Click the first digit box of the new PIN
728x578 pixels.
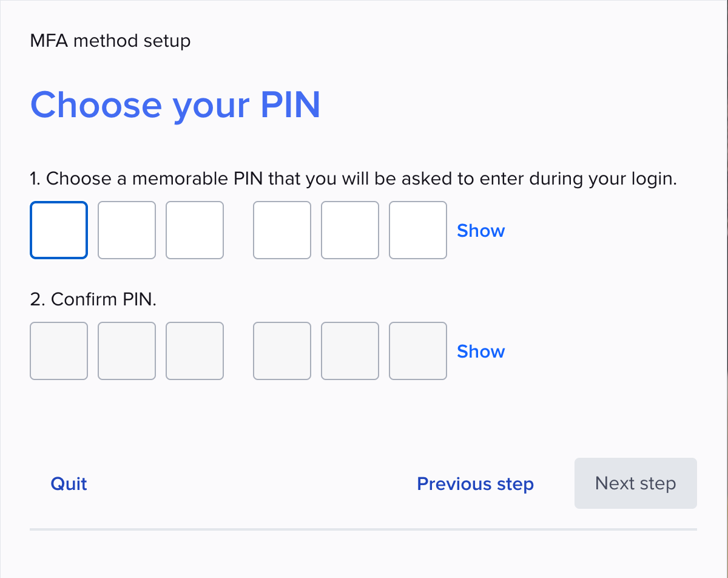click(59, 230)
